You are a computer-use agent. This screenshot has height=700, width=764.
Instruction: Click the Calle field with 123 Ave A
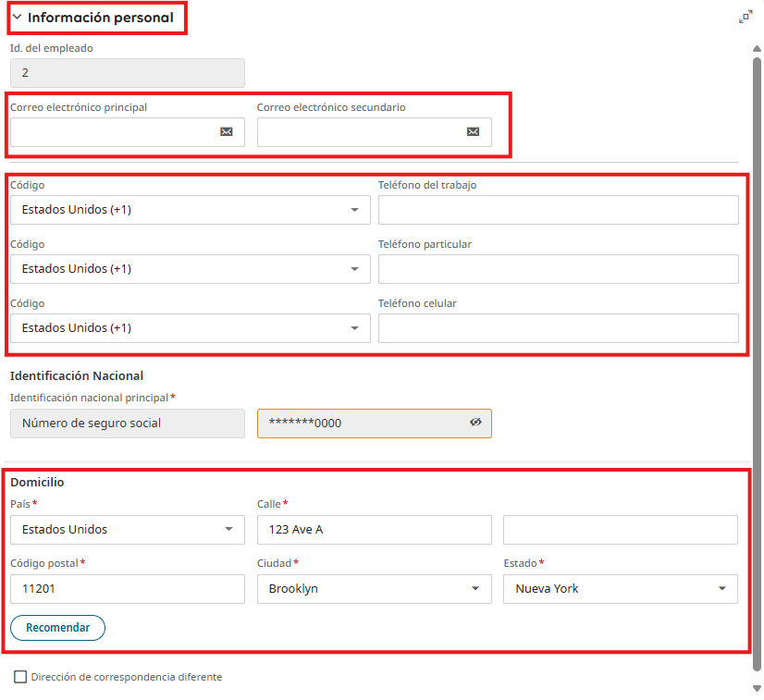point(375,530)
